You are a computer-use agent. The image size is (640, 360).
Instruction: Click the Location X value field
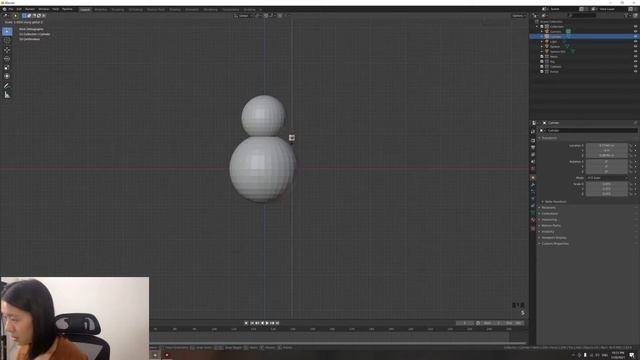[x=607, y=145]
